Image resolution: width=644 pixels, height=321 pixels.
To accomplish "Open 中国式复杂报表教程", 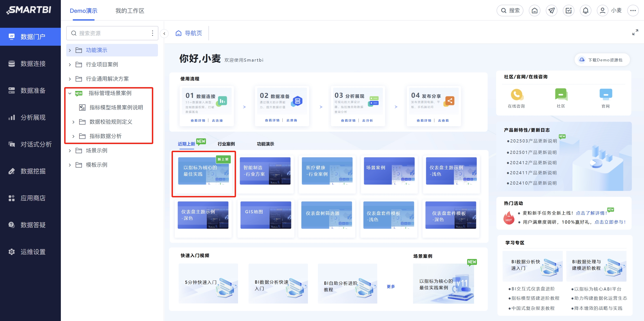I will pyautogui.click(x=531, y=308).
